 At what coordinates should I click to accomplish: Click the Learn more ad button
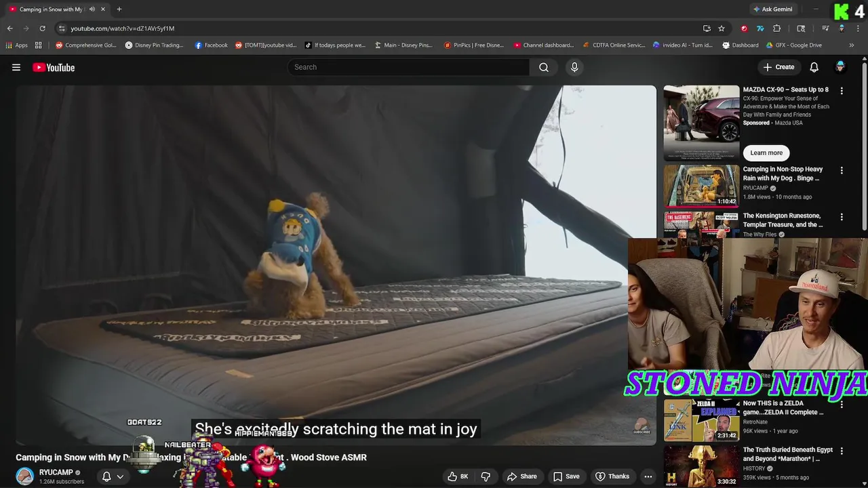click(x=766, y=153)
